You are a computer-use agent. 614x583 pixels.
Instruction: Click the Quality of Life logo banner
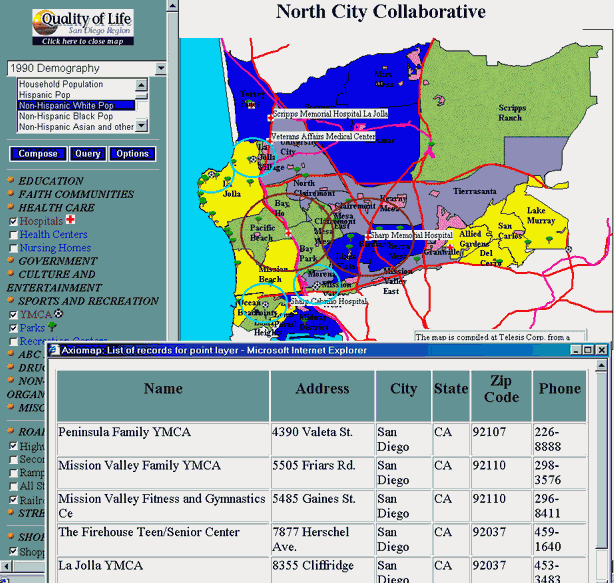(x=82, y=27)
